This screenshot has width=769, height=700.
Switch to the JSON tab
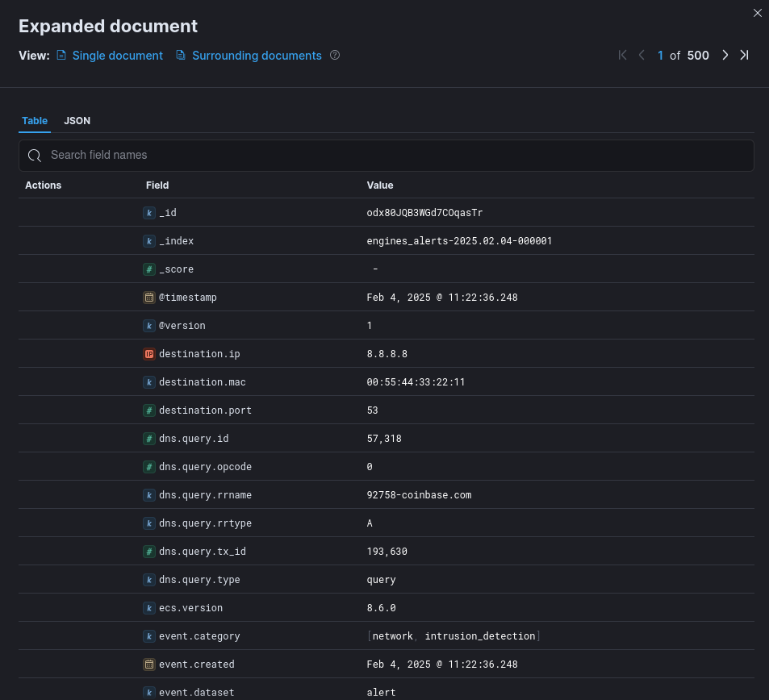click(x=77, y=121)
